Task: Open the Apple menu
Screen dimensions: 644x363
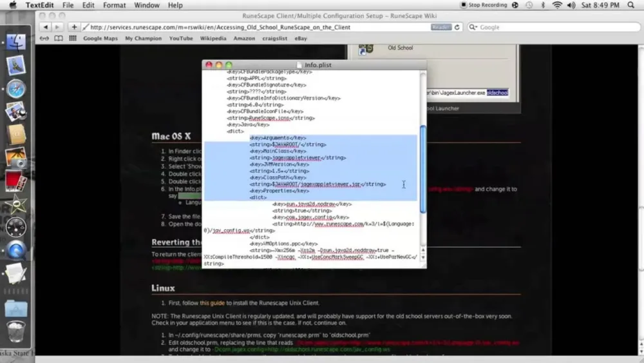Action: (13, 5)
